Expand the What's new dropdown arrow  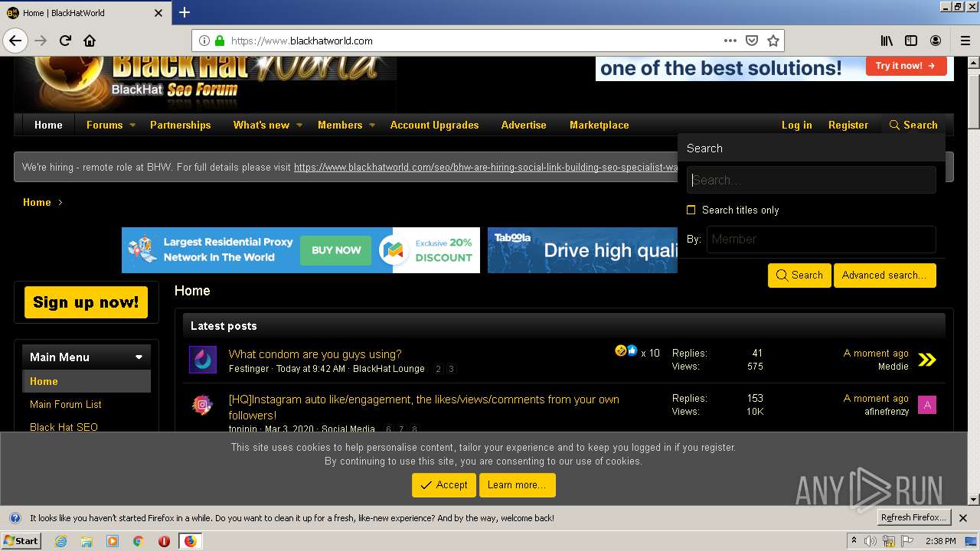tap(299, 125)
